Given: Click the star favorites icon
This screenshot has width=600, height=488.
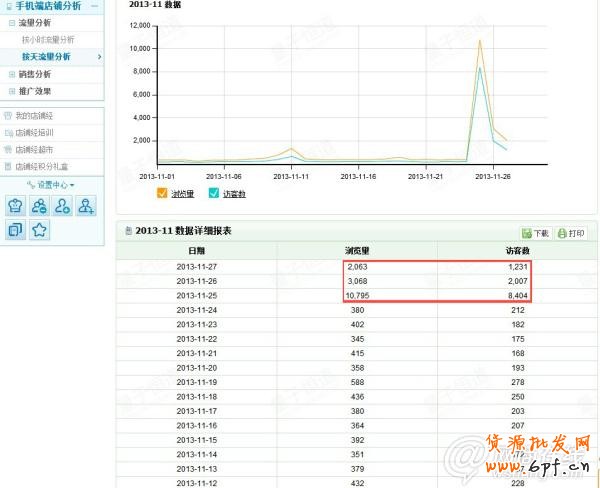Looking at the screenshot, I should [x=39, y=231].
